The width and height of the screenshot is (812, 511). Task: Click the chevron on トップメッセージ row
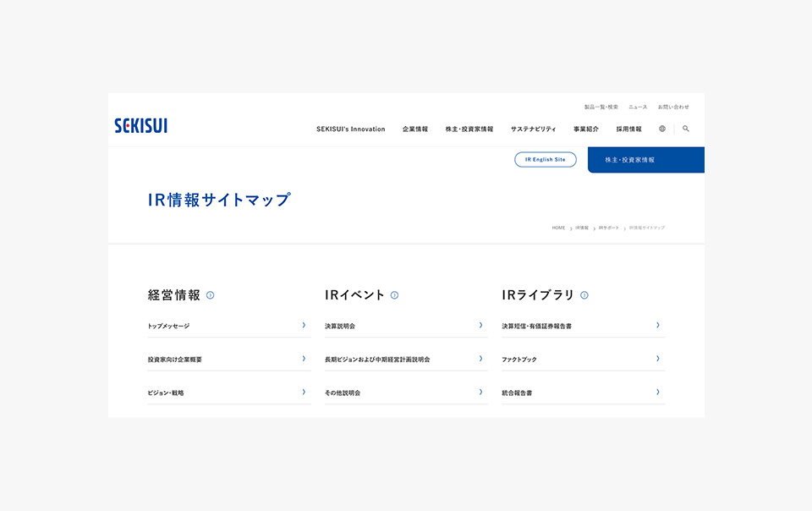pyautogui.click(x=304, y=325)
